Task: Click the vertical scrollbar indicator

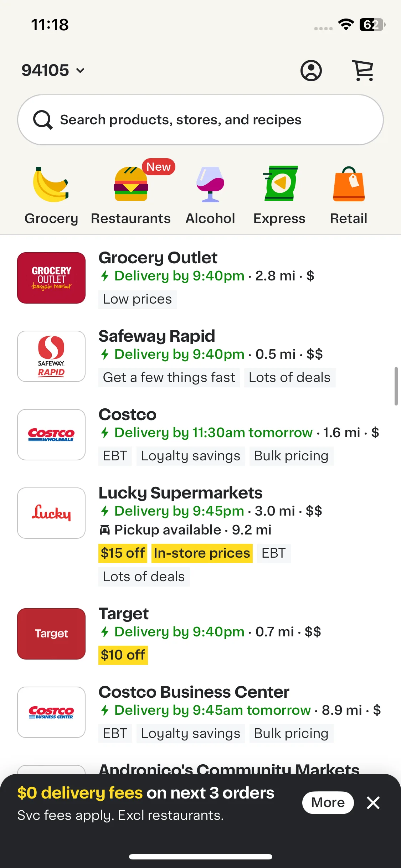Action: point(396,386)
